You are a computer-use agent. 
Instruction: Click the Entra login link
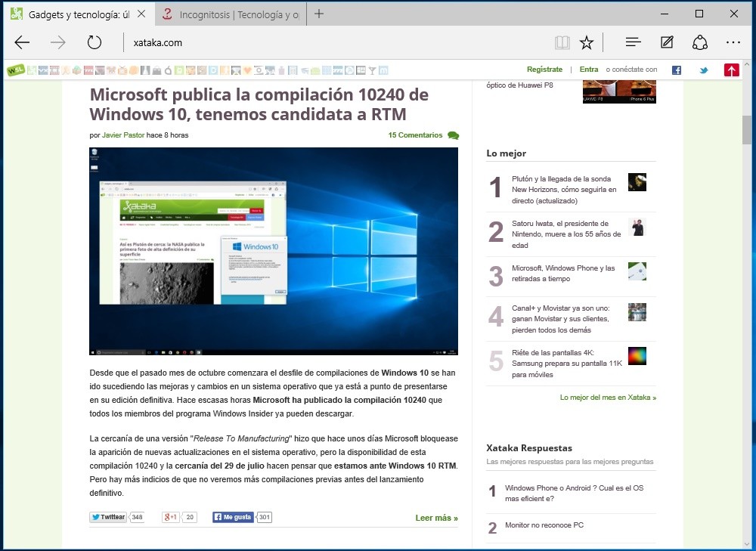589,70
